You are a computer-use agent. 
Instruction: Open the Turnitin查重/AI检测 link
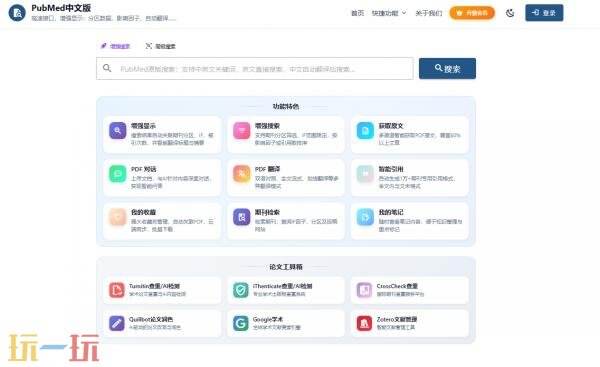click(x=154, y=286)
